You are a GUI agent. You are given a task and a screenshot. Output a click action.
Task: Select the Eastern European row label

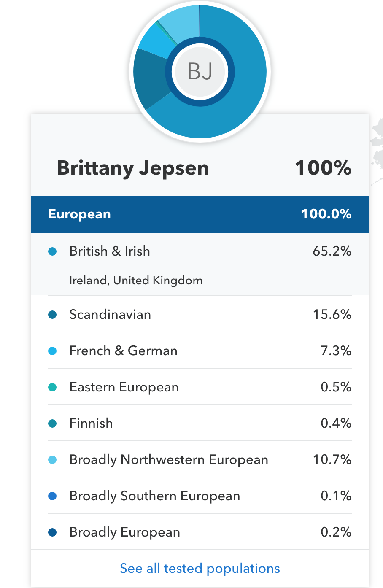click(124, 387)
